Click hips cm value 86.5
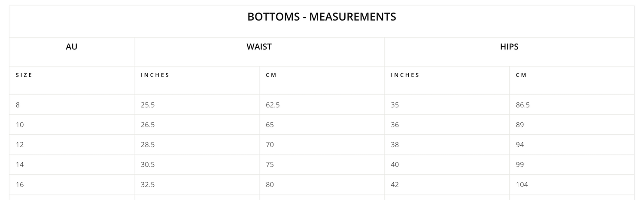The height and width of the screenshot is (200, 644). 522,105
